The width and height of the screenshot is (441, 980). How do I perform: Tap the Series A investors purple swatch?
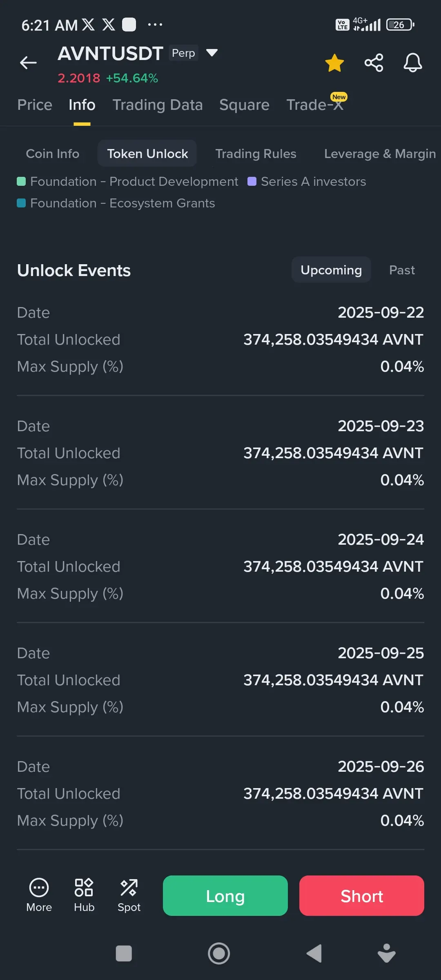pos(252,181)
